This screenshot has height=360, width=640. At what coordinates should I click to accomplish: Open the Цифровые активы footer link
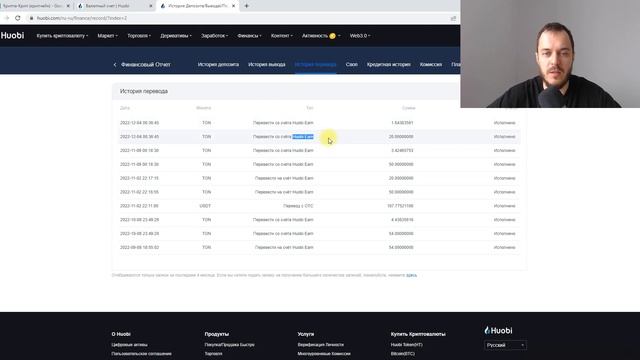click(x=129, y=345)
